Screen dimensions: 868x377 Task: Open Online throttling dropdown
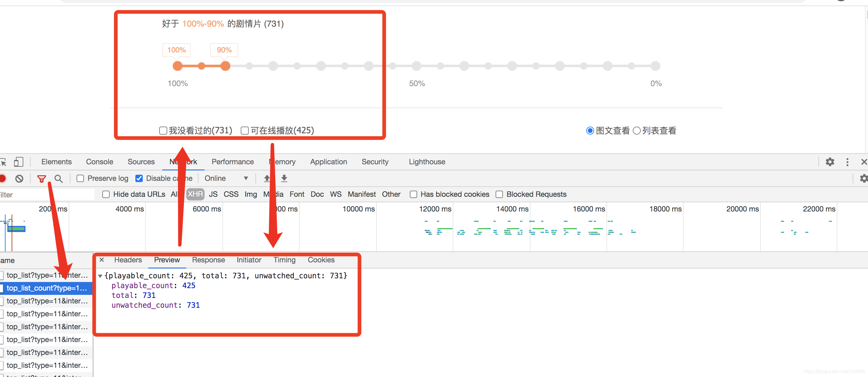pos(226,178)
